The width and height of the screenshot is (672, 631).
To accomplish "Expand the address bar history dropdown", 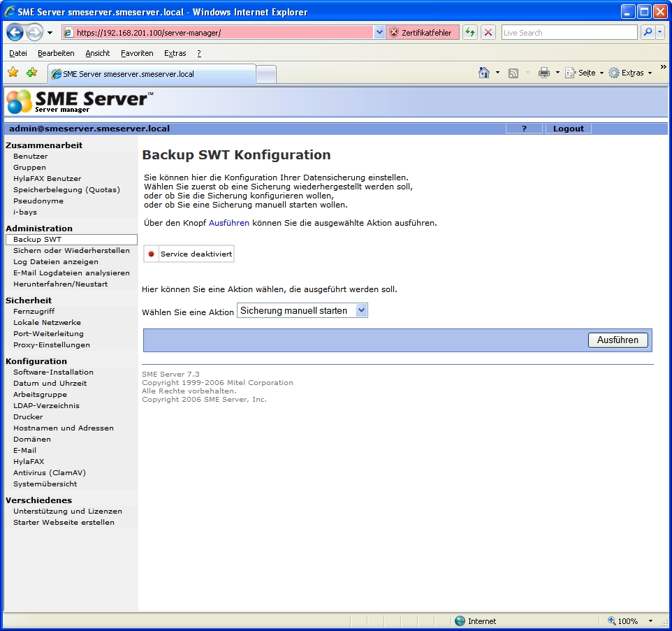I will click(x=379, y=33).
